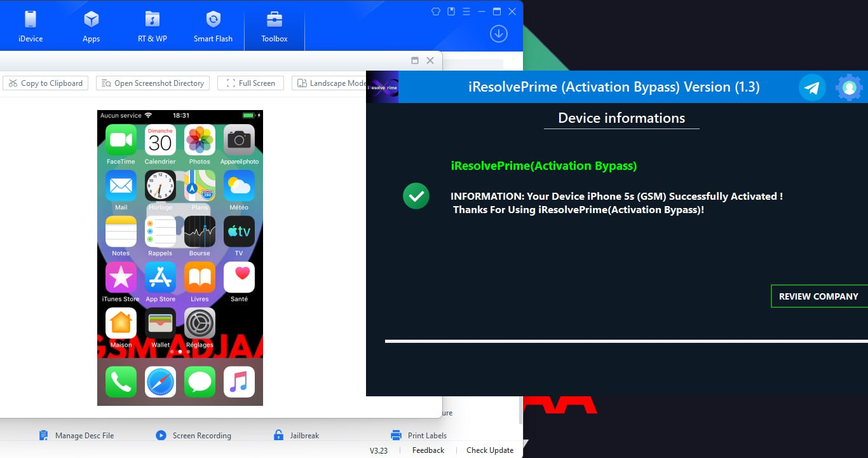Image resolution: width=868 pixels, height=458 pixels.
Task: Open the Feedback menu item
Action: coord(428,450)
